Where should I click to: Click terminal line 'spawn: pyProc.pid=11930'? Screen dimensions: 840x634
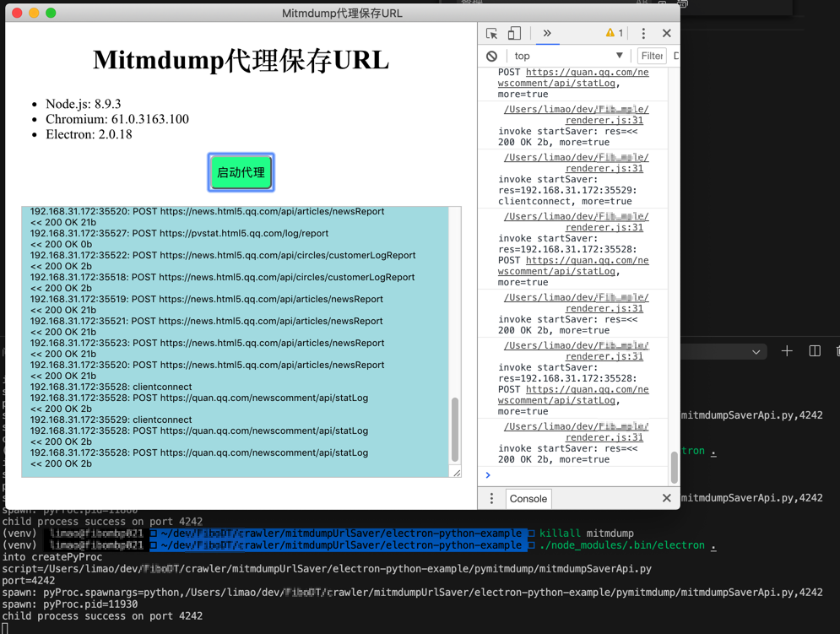(x=69, y=604)
